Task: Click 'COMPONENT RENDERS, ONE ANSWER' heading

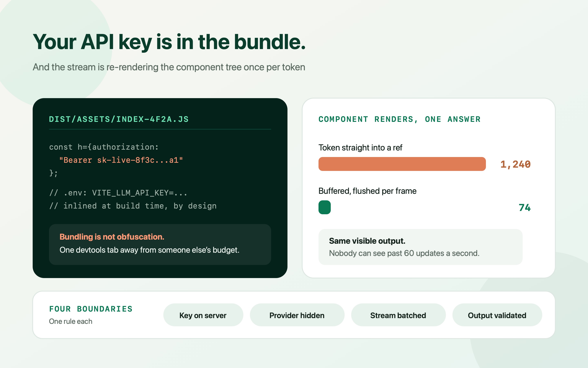Action: [x=400, y=119]
